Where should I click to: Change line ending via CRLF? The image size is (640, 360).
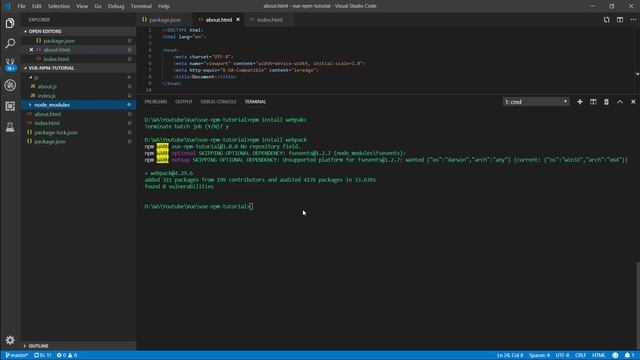(x=580, y=355)
